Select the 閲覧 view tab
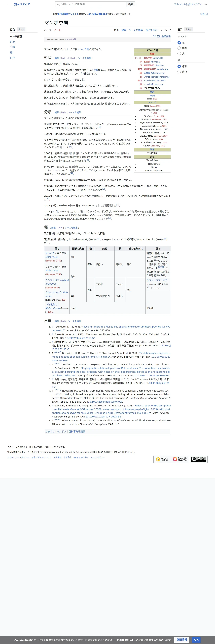Viewport: 215px width, 644px height. click(x=116, y=30)
